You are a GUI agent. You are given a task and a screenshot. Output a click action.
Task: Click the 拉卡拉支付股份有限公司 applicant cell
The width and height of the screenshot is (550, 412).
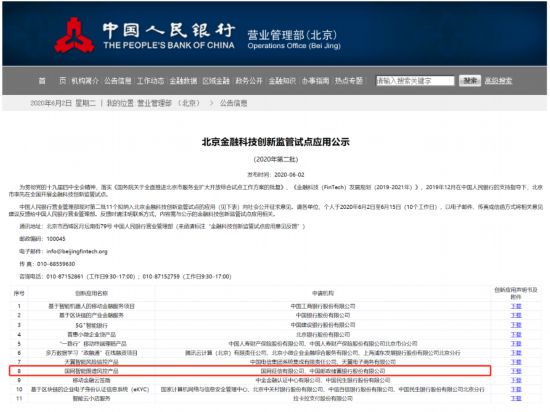(x=323, y=398)
